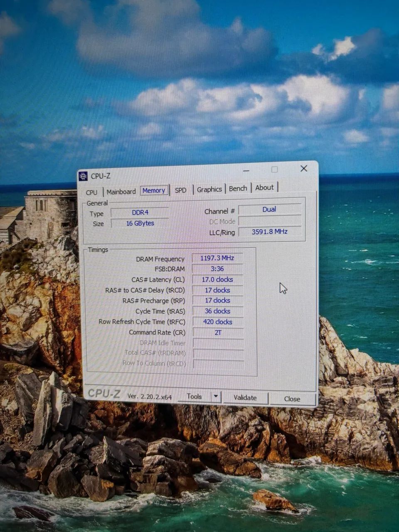Click the CPU-Z app icon in title bar
Viewport: 399px width, 532px height.
click(x=83, y=176)
